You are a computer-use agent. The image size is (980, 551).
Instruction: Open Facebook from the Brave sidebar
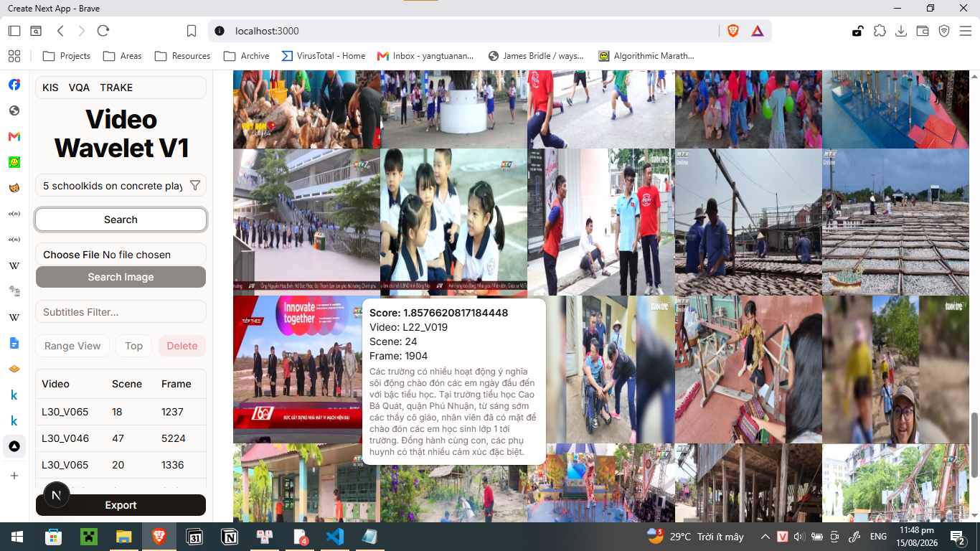tap(14, 85)
